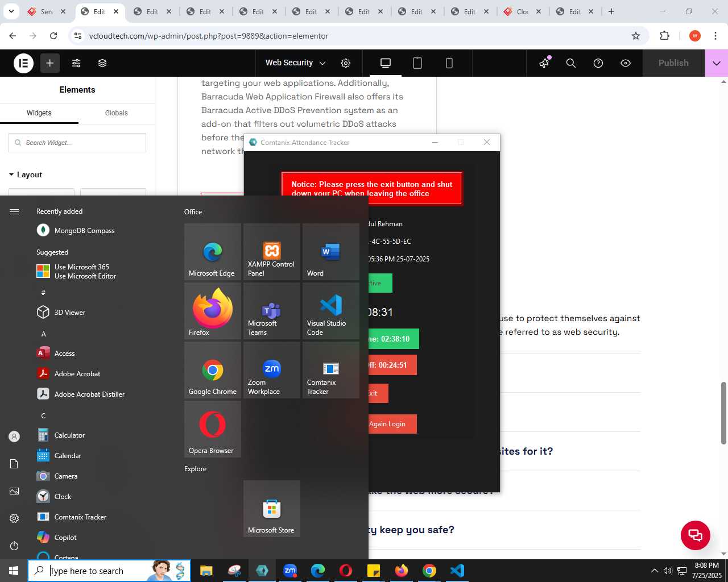Image resolution: width=728 pixels, height=582 pixels.
Task: Click the page vertical scrollbar
Action: coord(723,413)
